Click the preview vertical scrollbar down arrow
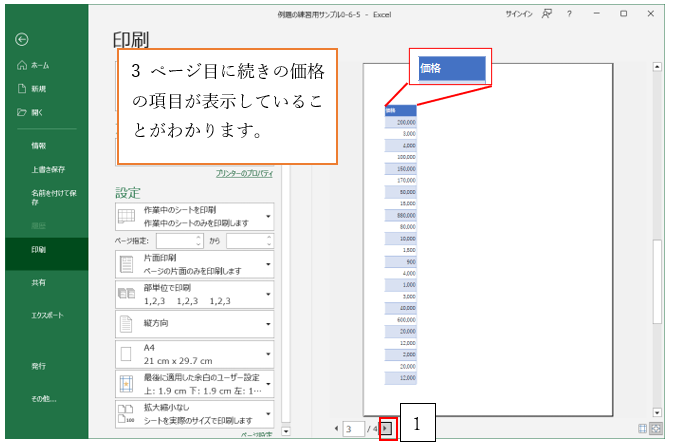 pyautogui.click(x=657, y=412)
